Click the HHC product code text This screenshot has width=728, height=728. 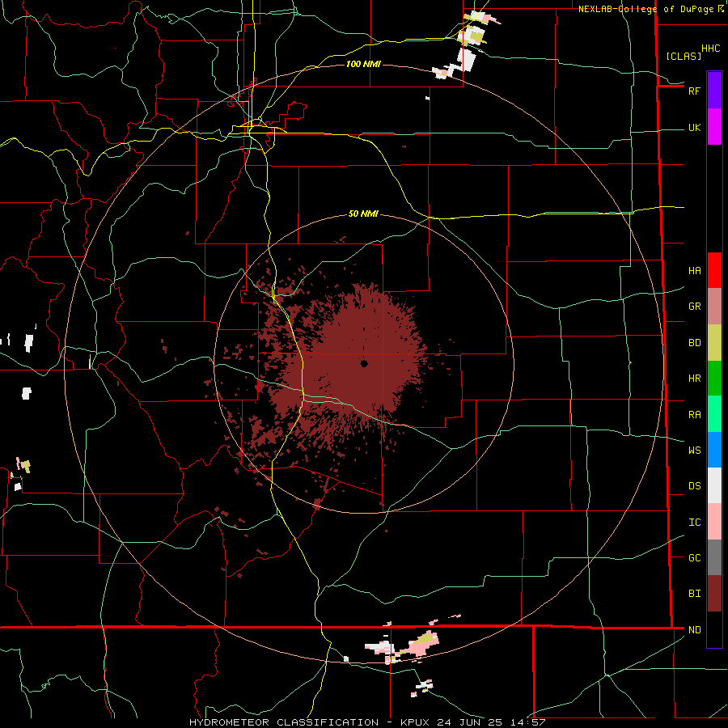coord(711,49)
